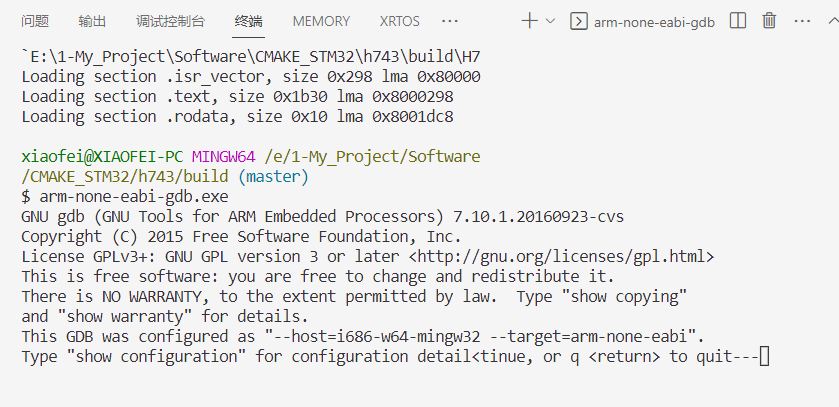839x407 pixels.
Task: Focus the terminal cursor after "to quit---"
Action: [x=764, y=356]
